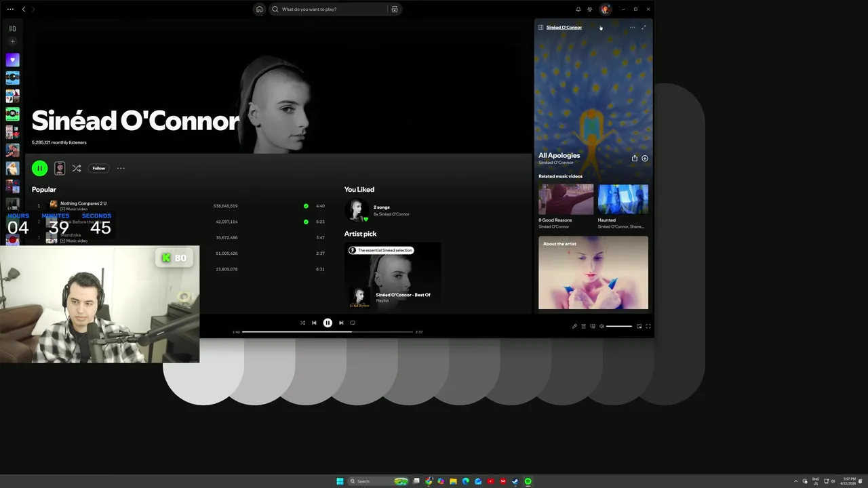The image size is (868, 488).
Task: Play the 8 Good Reasons music video
Action: pos(566,199)
